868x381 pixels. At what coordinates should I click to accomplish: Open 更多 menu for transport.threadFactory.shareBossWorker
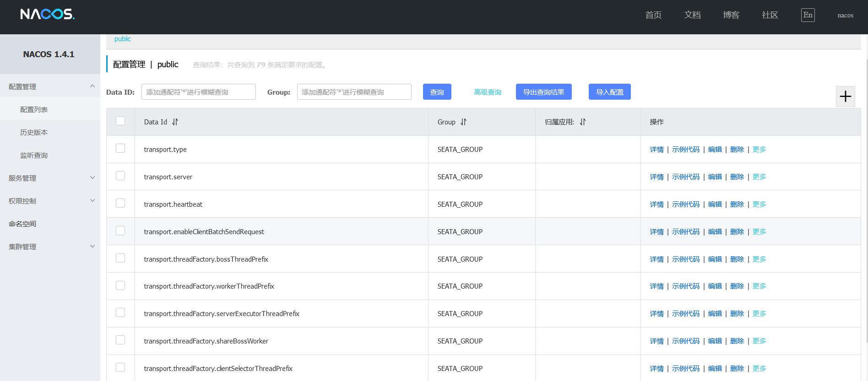(759, 341)
